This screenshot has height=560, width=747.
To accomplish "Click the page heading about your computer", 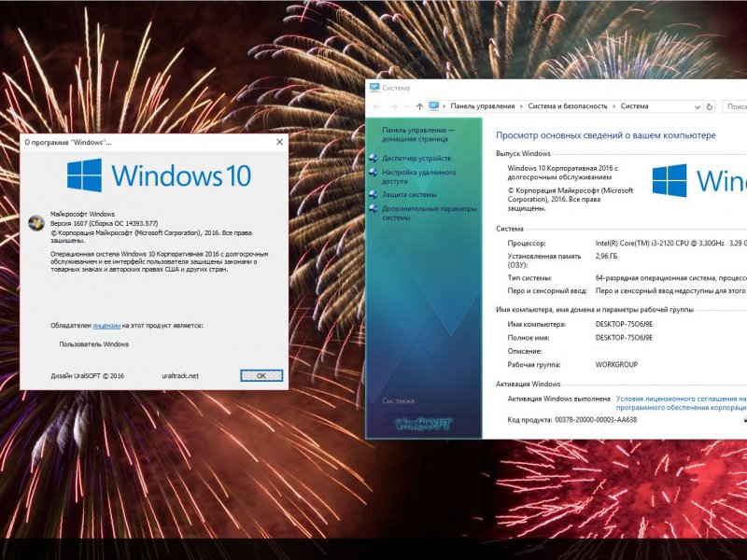I will [605, 135].
